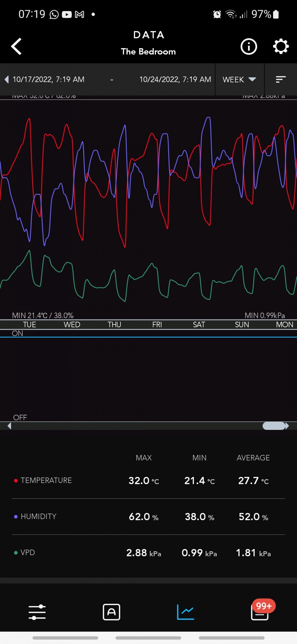
Task: Select the data chart tab
Action: point(185,612)
